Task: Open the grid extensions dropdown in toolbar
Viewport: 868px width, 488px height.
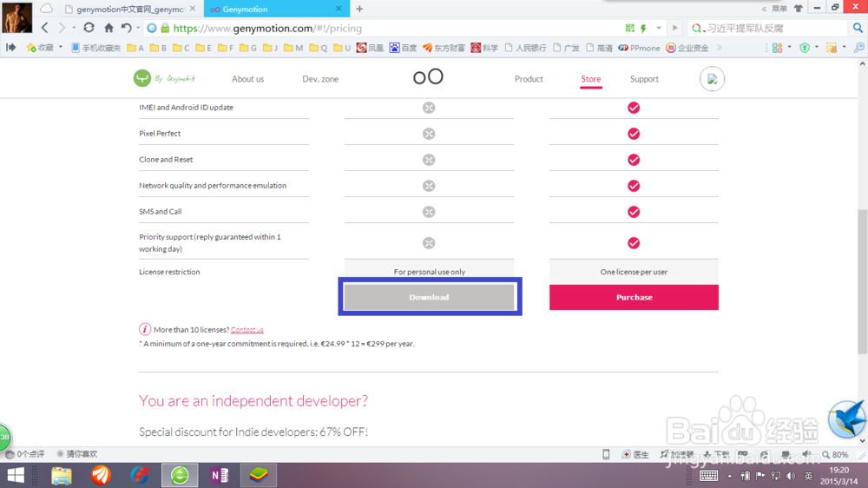Action: coord(781,48)
